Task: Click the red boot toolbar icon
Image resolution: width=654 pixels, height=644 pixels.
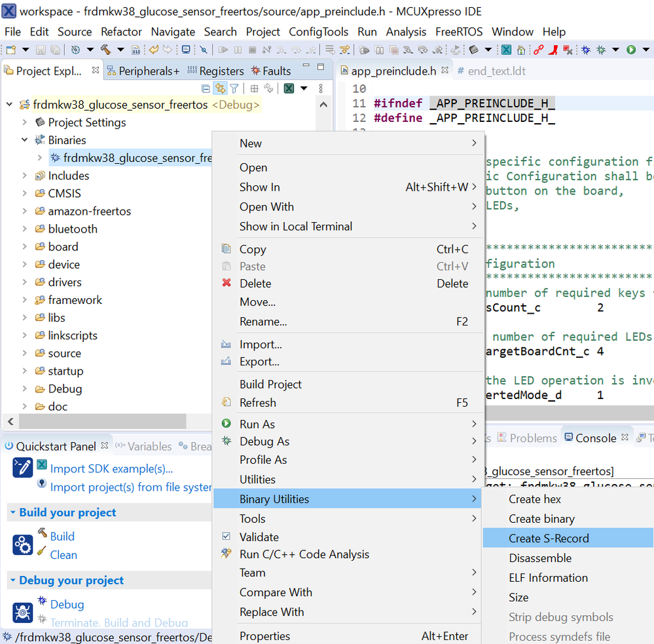Action: (553, 50)
